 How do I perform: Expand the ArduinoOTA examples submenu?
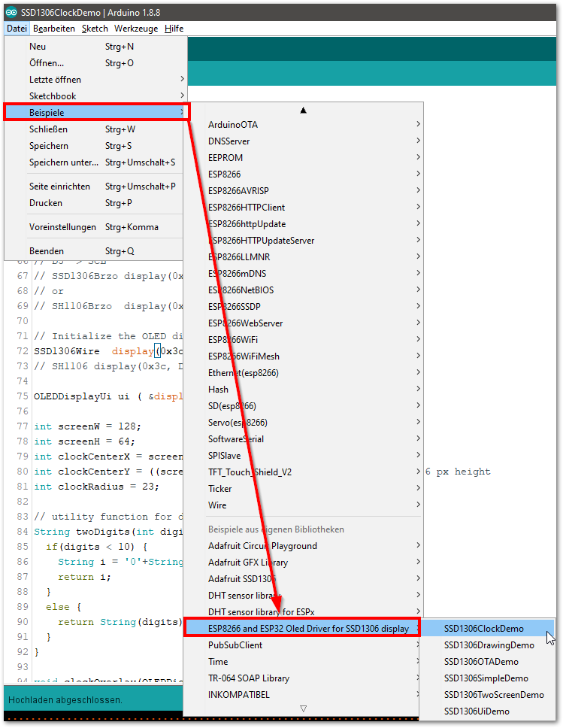click(x=233, y=125)
